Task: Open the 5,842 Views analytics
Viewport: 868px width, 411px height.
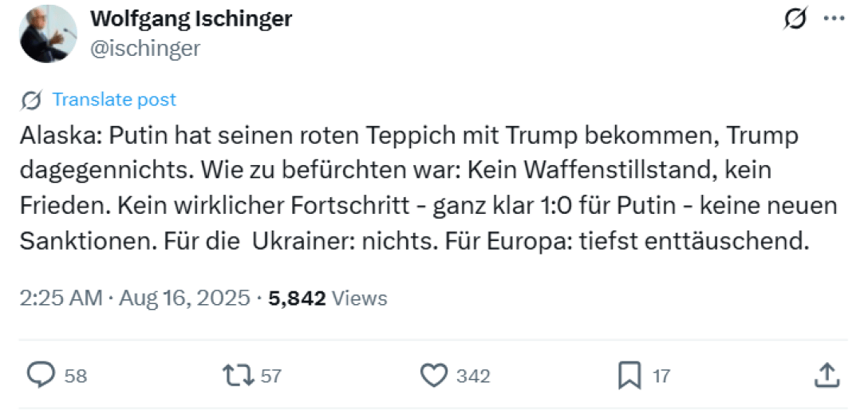Action: [x=328, y=298]
